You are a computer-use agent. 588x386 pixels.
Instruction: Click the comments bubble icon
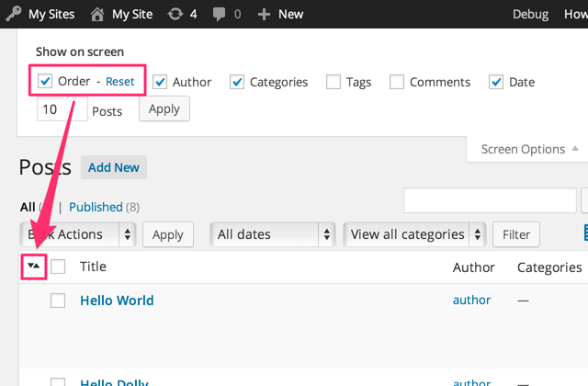pyautogui.click(x=221, y=14)
